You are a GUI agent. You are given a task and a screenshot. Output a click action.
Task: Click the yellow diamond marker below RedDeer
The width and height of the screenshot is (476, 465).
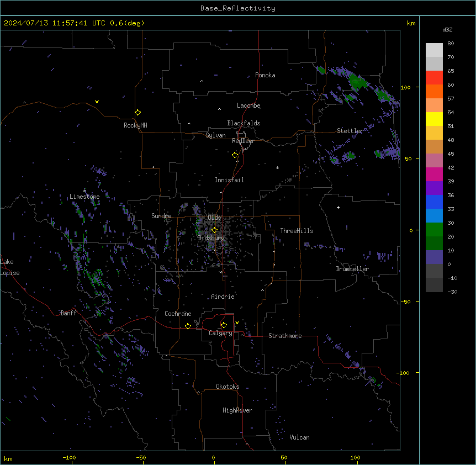[235, 155]
